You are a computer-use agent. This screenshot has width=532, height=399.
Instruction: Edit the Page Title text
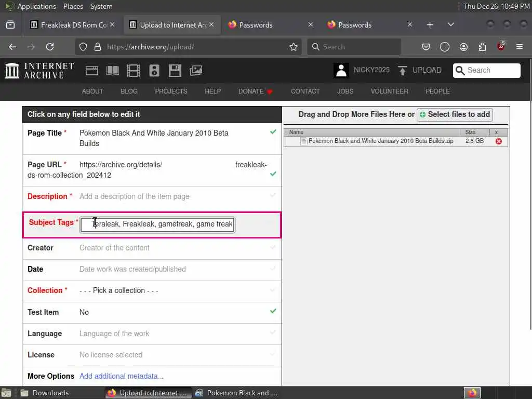(154, 138)
